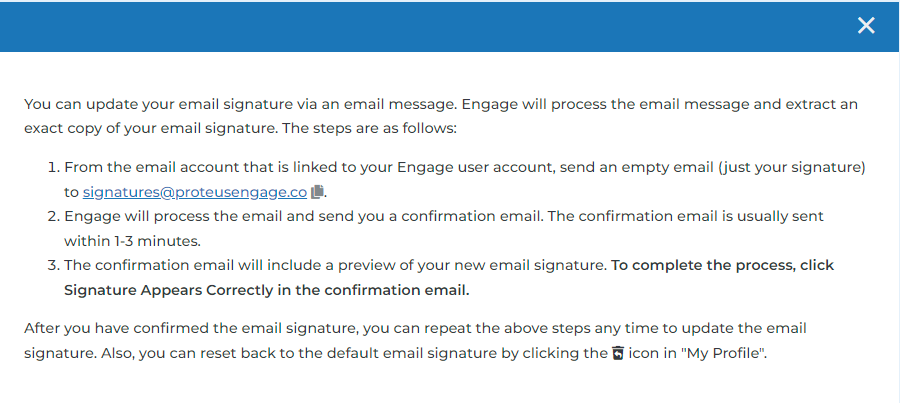Image resolution: width=900 pixels, height=403 pixels.
Task: Click "exact copy of your email signature" line
Action: coord(240,129)
